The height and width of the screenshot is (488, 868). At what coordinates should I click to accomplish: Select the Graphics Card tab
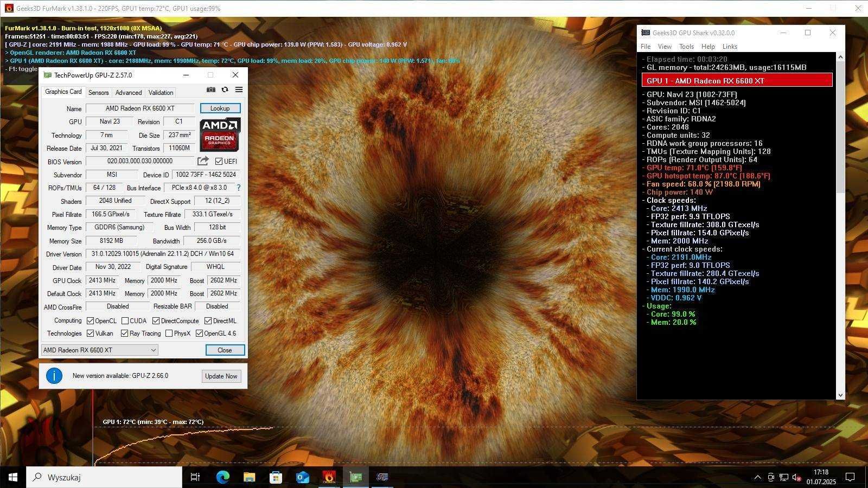[63, 92]
